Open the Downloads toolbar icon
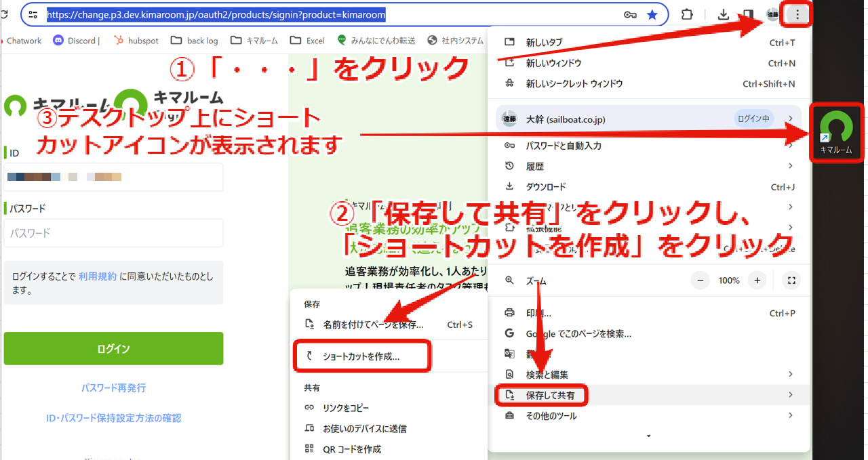 pos(724,14)
